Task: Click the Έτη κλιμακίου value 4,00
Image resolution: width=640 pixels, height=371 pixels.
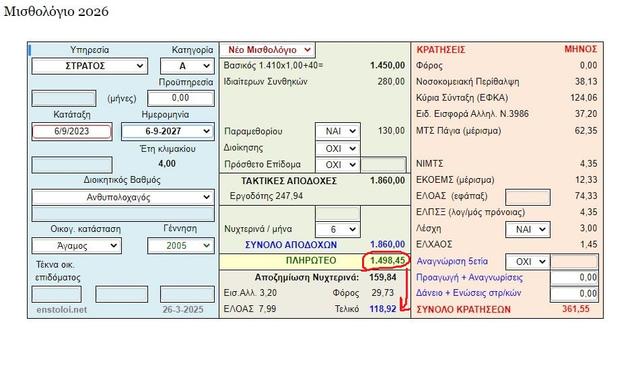Action: pyautogui.click(x=167, y=164)
